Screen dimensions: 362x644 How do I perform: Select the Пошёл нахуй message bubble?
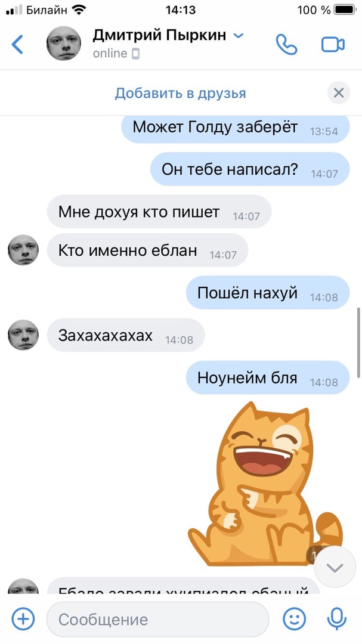coord(268,292)
